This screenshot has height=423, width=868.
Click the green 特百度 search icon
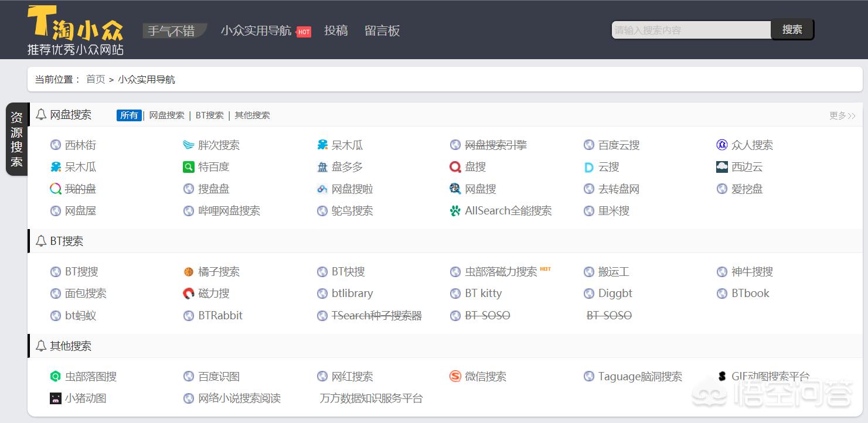188,168
